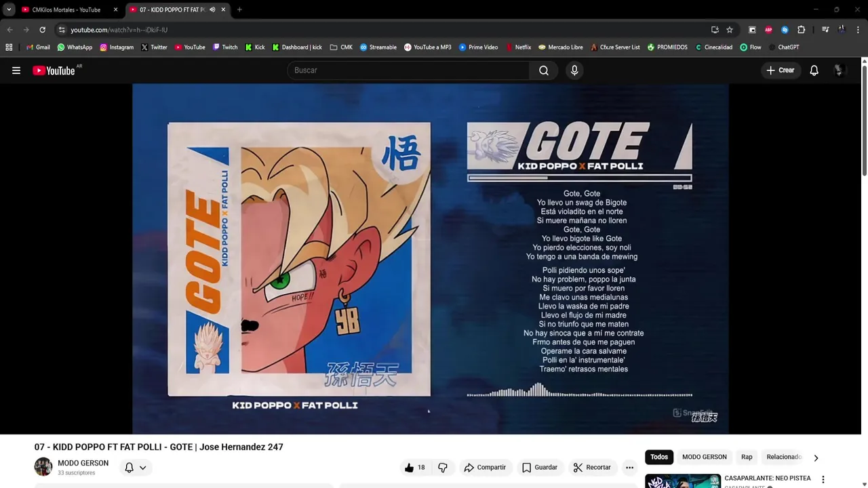Viewport: 868px width, 488px height.
Task: Click the Buscar search field
Action: 409,70
